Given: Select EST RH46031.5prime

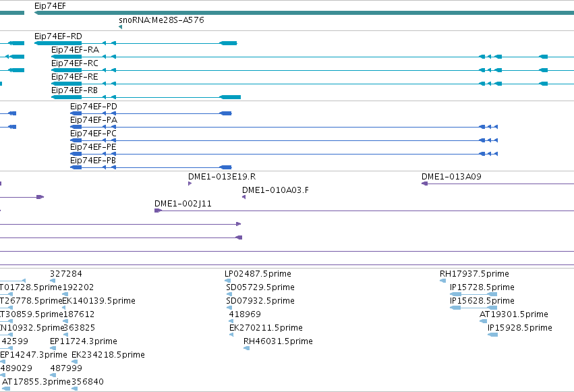Looking at the screenshot, I should coord(278,341).
